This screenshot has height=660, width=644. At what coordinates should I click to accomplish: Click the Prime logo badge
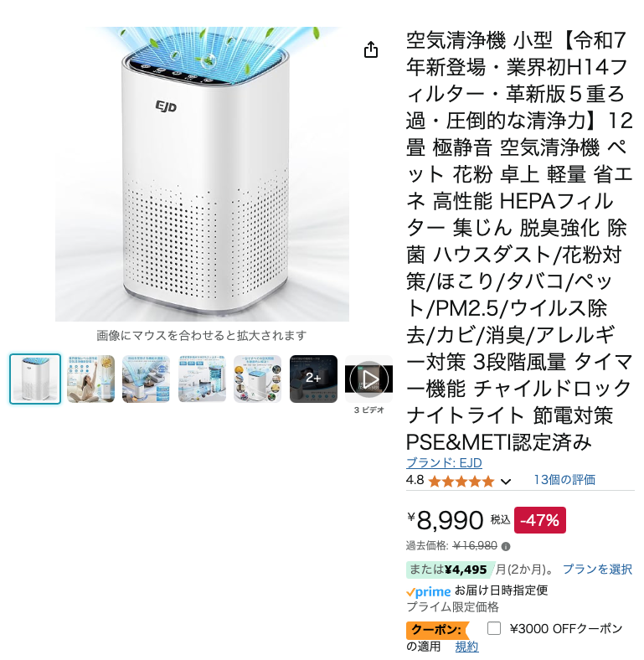(429, 591)
